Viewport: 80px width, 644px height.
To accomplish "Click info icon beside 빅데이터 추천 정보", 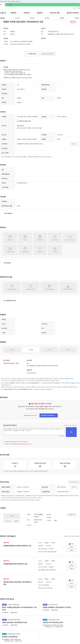I will click(x=13, y=599).
